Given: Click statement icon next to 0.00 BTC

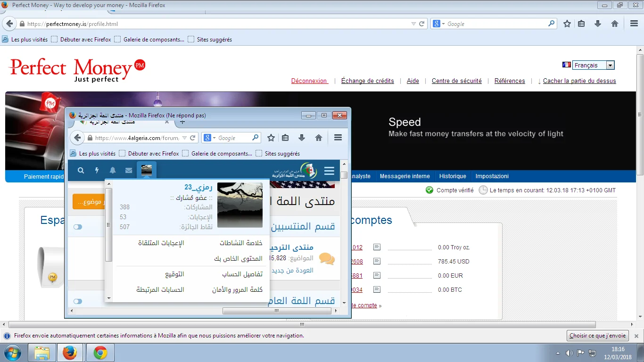Looking at the screenshot, I should pos(377,289).
